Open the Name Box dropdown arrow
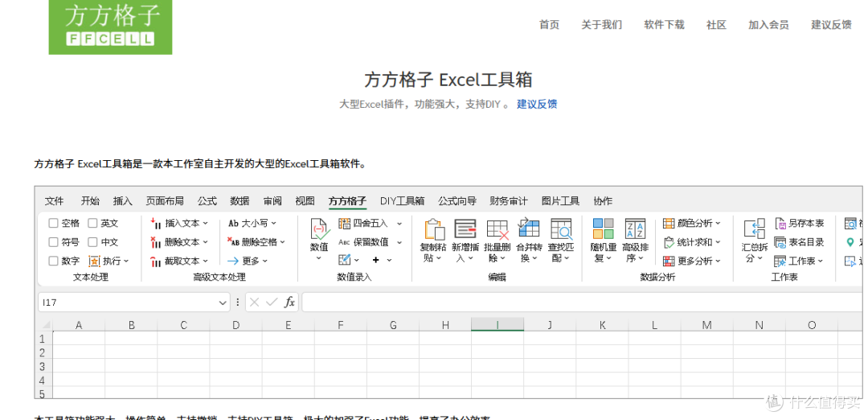The image size is (868, 420). [223, 303]
